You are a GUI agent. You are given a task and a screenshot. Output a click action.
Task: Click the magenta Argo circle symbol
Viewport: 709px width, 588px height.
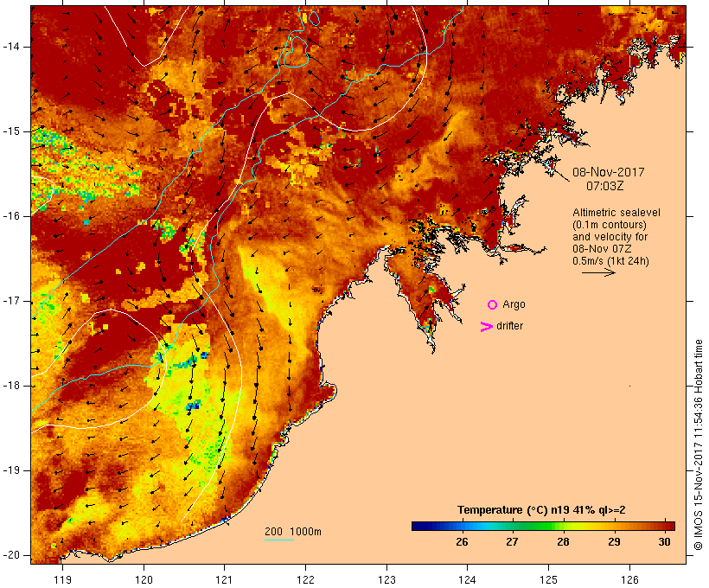pyautogui.click(x=493, y=305)
